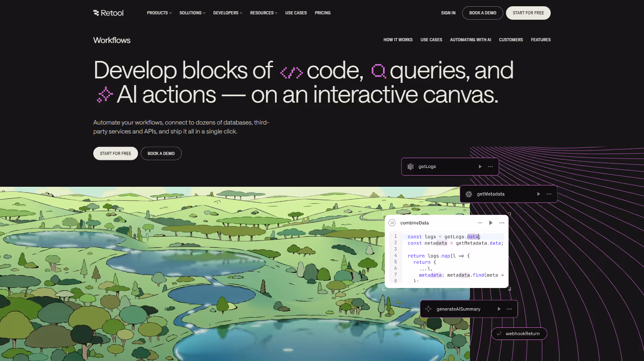Click the Workflows section title

[112, 40]
